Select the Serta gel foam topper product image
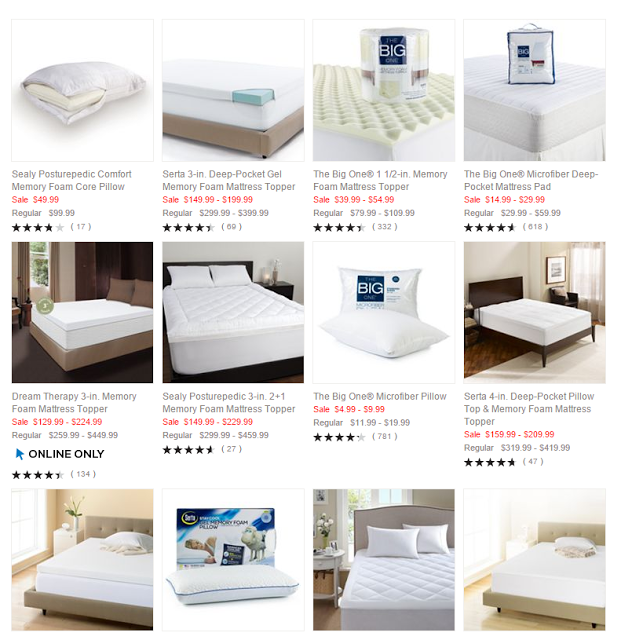The height and width of the screenshot is (640, 621). 233,90
